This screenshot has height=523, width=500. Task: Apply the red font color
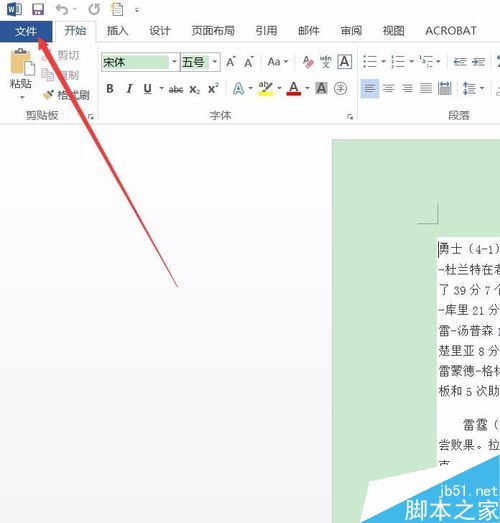[x=294, y=88]
